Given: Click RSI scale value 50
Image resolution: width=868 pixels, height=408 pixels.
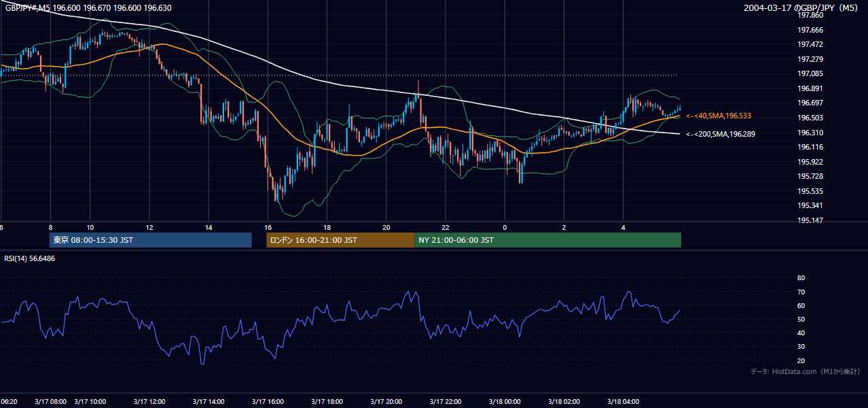Looking at the screenshot, I should (801, 319).
